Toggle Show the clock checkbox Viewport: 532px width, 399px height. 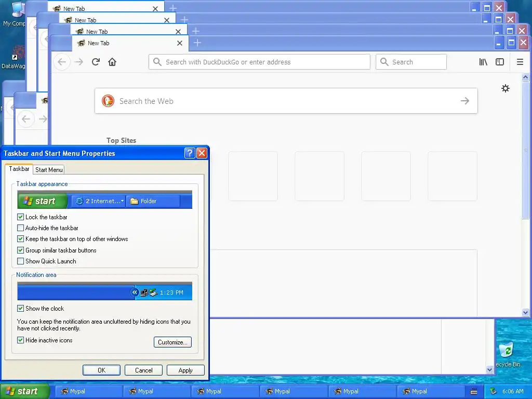tap(20, 309)
